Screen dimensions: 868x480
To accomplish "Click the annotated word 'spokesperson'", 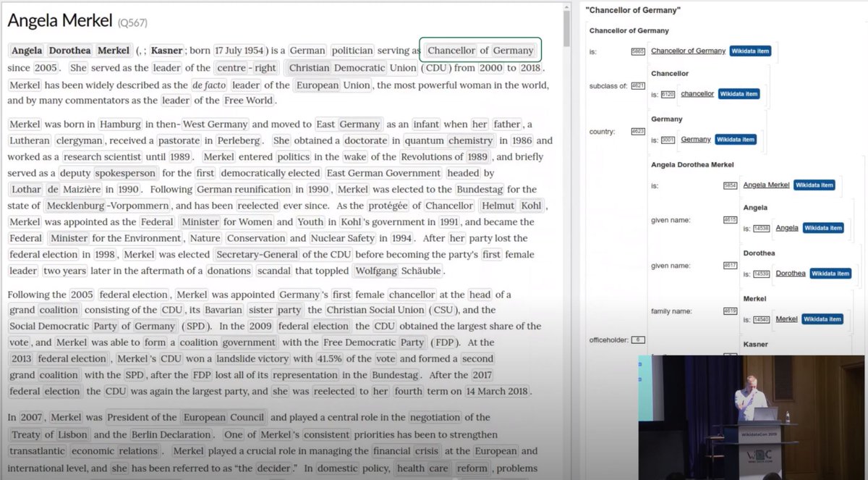I will click(125, 173).
